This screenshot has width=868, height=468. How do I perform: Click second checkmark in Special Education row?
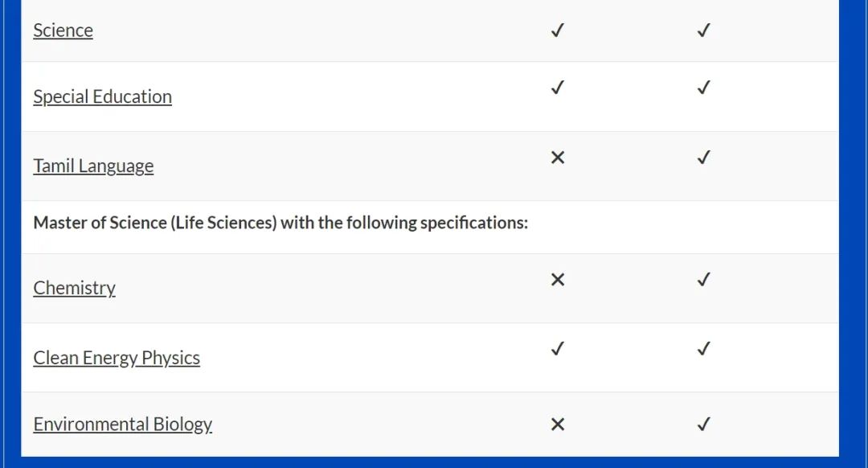(703, 88)
